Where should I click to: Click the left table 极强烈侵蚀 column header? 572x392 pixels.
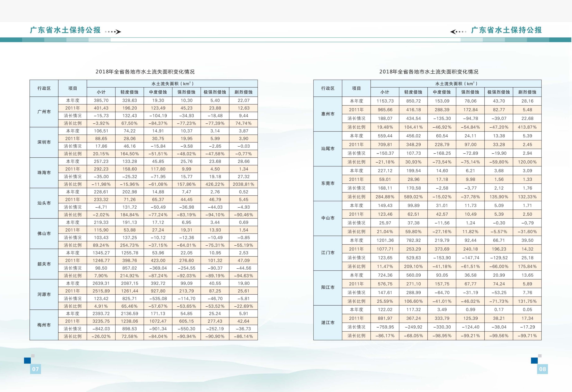coord(215,92)
